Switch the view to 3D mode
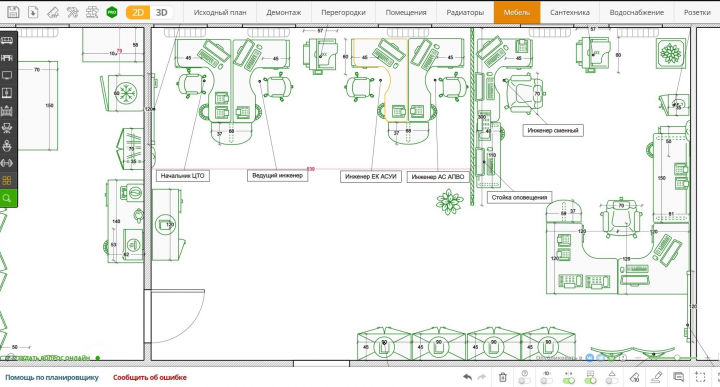The width and height of the screenshot is (720, 387). coord(162,12)
